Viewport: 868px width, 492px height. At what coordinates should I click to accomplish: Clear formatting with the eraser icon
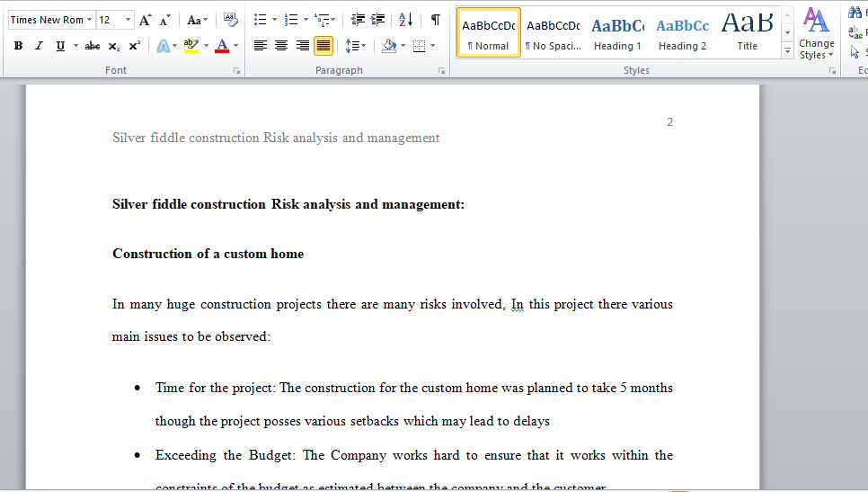pyautogui.click(x=230, y=20)
